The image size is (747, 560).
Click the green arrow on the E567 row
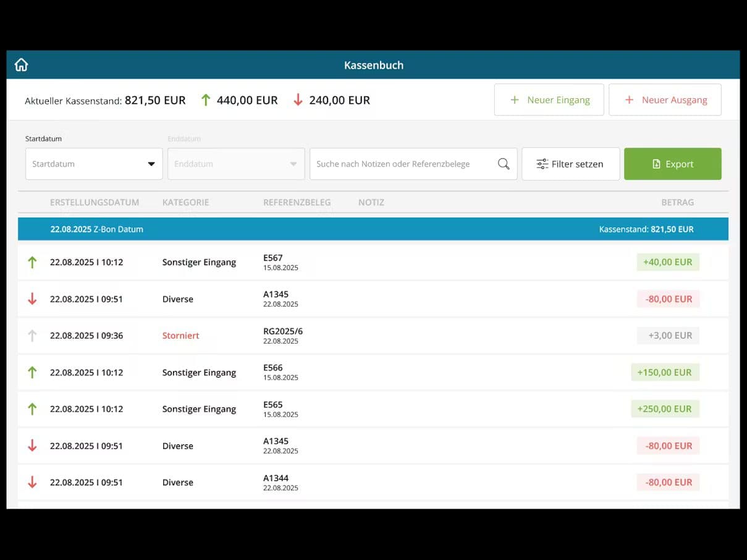click(32, 262)
